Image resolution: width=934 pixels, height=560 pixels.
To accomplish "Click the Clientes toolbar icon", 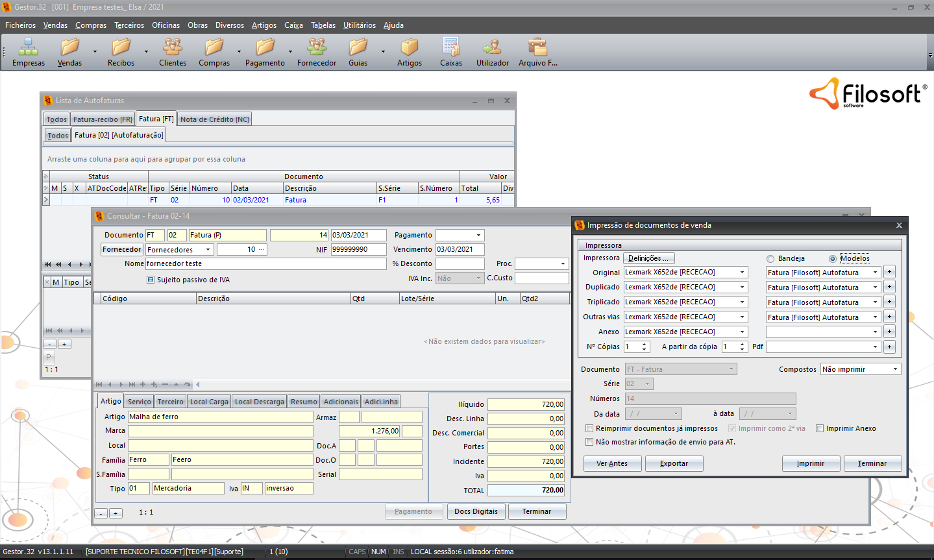I will (173, 52).
